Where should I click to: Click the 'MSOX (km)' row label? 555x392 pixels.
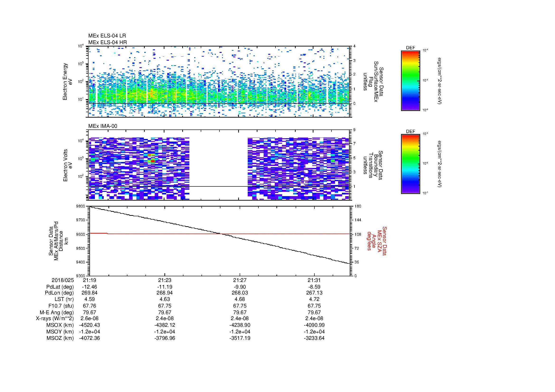(x=60, y=325)
